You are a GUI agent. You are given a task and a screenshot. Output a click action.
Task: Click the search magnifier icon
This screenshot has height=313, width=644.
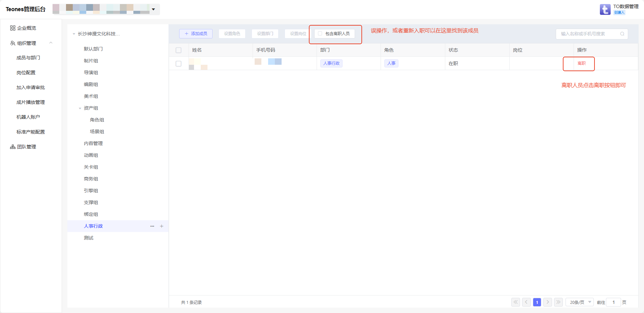(x=622, y=34)
